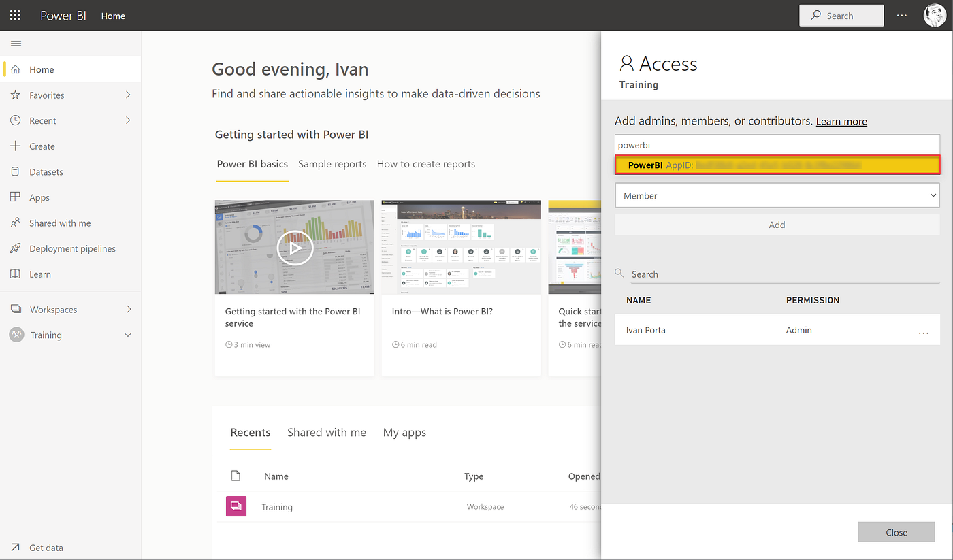Collapse the navigation pane with hamburger icon
The height and width of the screenshot is (560, 953).
click(16, 42)
